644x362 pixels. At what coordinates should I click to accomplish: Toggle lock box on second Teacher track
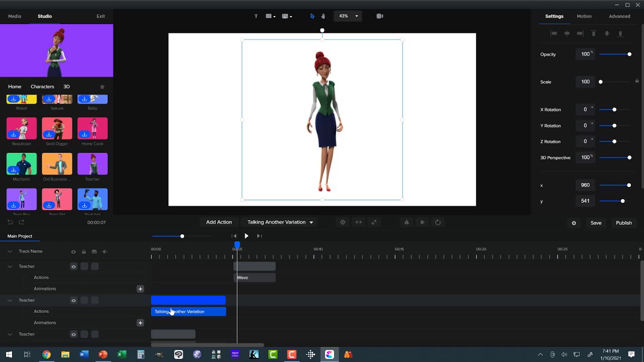click(x=84, y=301)
